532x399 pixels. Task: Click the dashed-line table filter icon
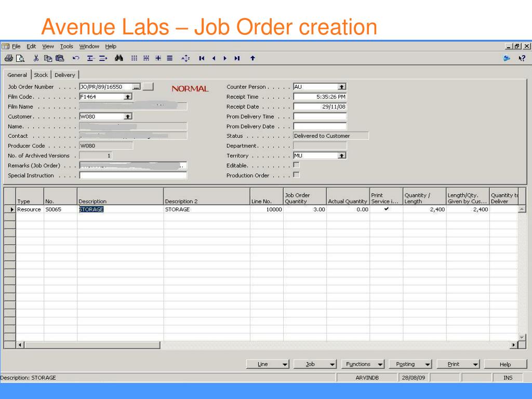(146, 58)
